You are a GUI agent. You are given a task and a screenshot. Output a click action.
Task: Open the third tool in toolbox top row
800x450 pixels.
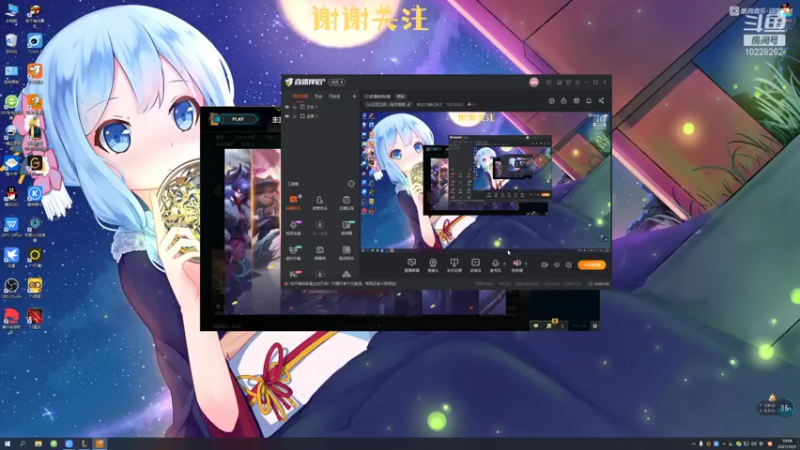click(x=346, y=202)
